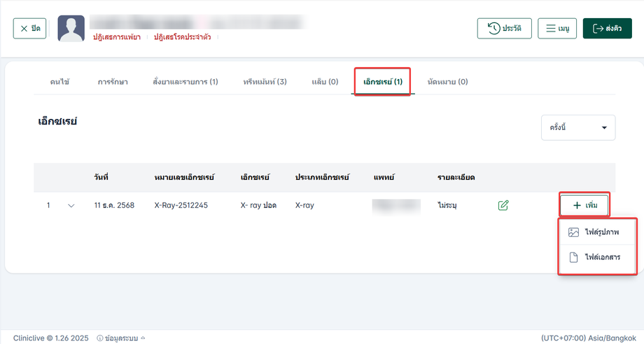This screenshot has width=644, height=344.
Task: Click the หมายเลขเอ็กซเรย์ column header
Action: pos(184,177)
